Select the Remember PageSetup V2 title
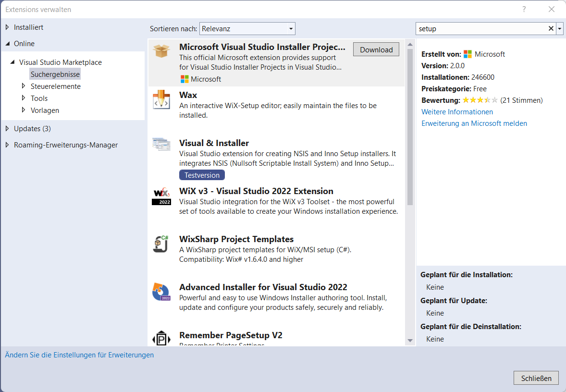 point(231,335)
